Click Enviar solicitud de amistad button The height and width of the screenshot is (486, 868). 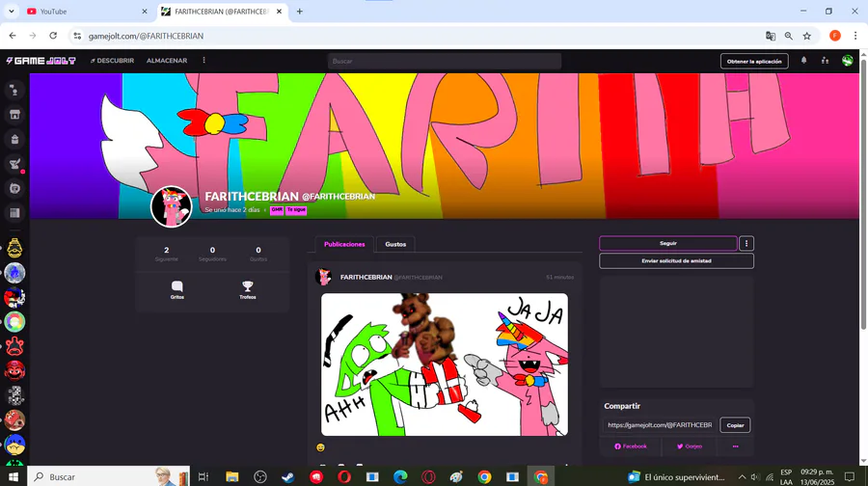[676, 260]
